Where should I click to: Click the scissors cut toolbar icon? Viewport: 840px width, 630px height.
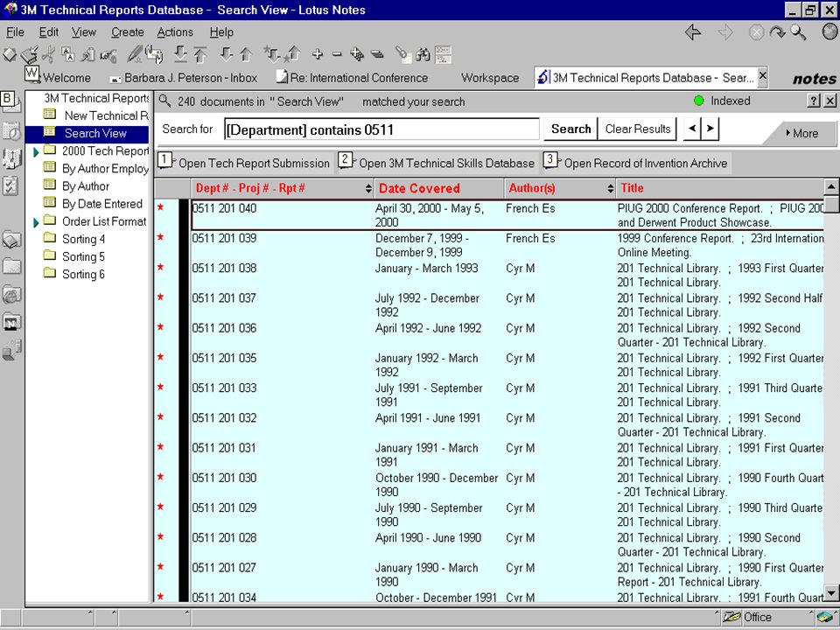(49, 54)
